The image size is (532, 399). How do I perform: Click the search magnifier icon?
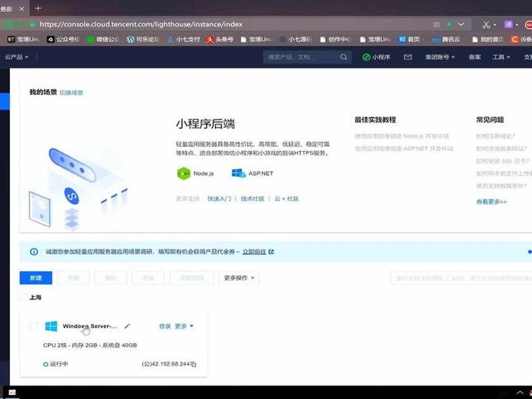click(344, 57)
